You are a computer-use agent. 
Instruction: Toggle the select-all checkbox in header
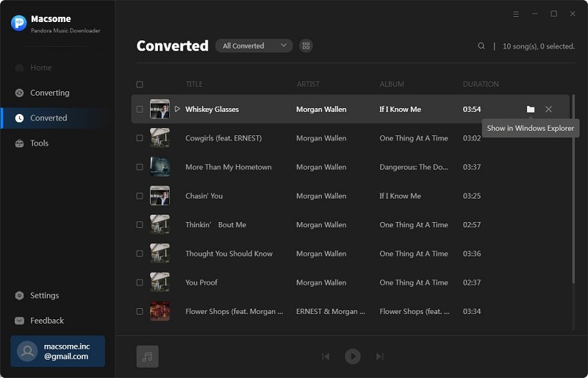[140, 84]
